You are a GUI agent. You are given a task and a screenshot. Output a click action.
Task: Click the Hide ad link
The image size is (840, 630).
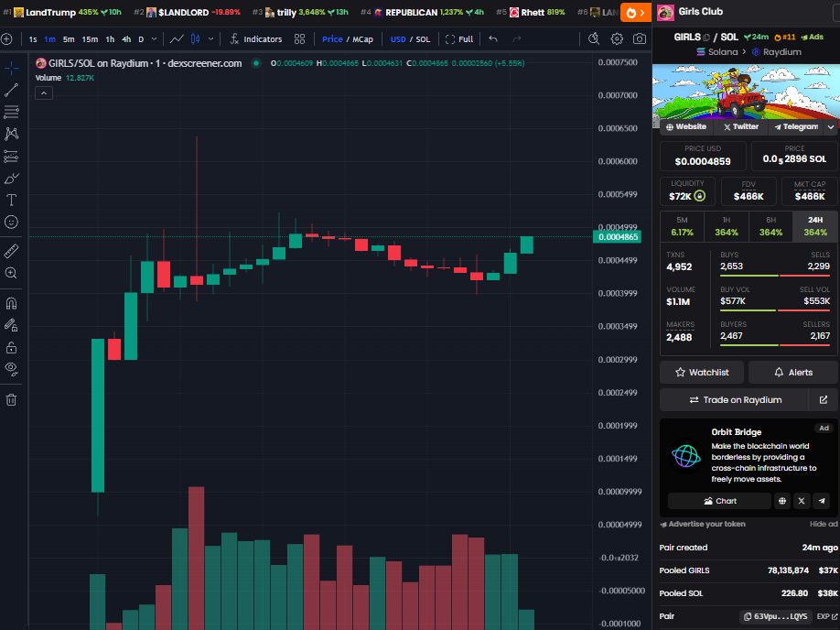click(824, 524)
